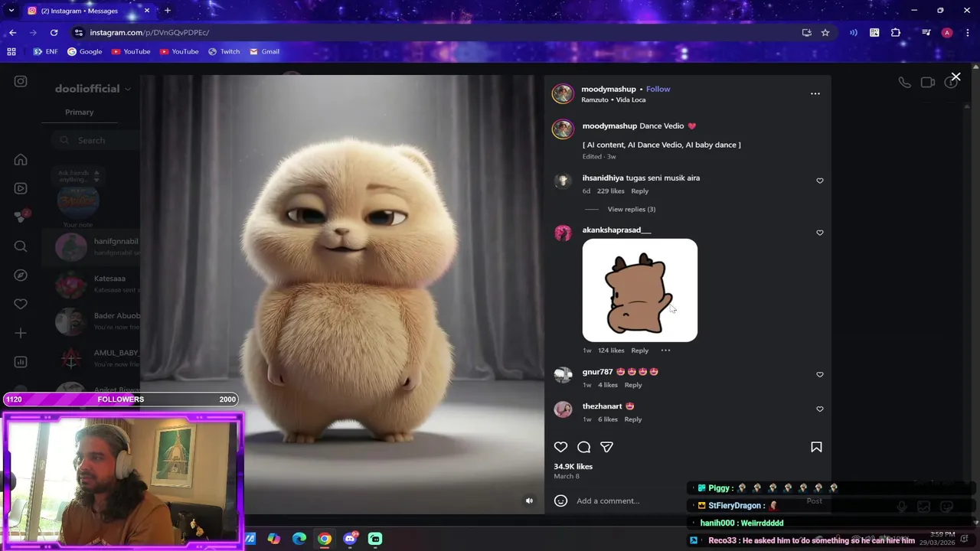The width and height of the screenshot is (980, 551).
Task: Open the 34.9K likes count
Action: point(573,466)
